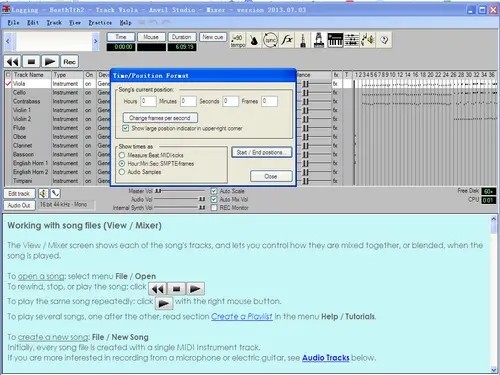Screen dimensions: 500x375
Task: Select Audio Samples radio option
Action: 122,172
